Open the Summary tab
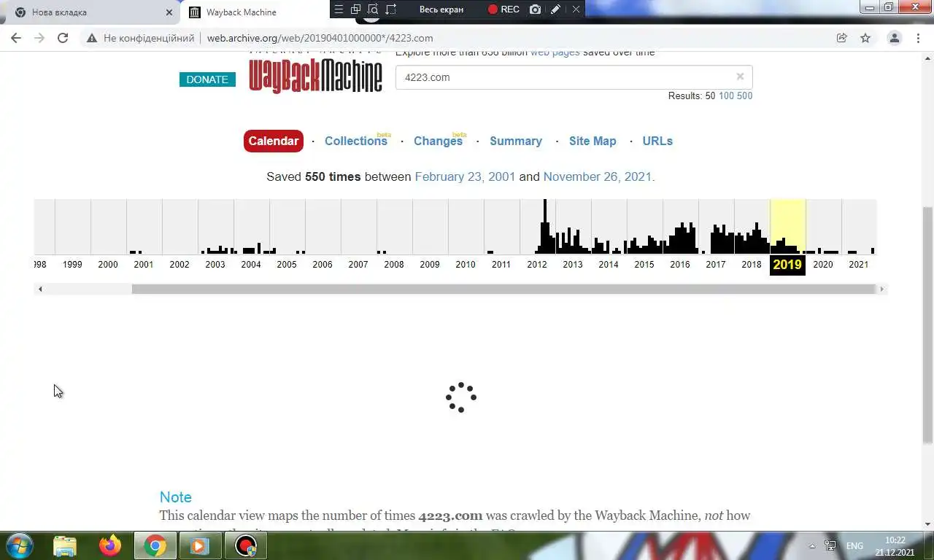 [516, 141]
